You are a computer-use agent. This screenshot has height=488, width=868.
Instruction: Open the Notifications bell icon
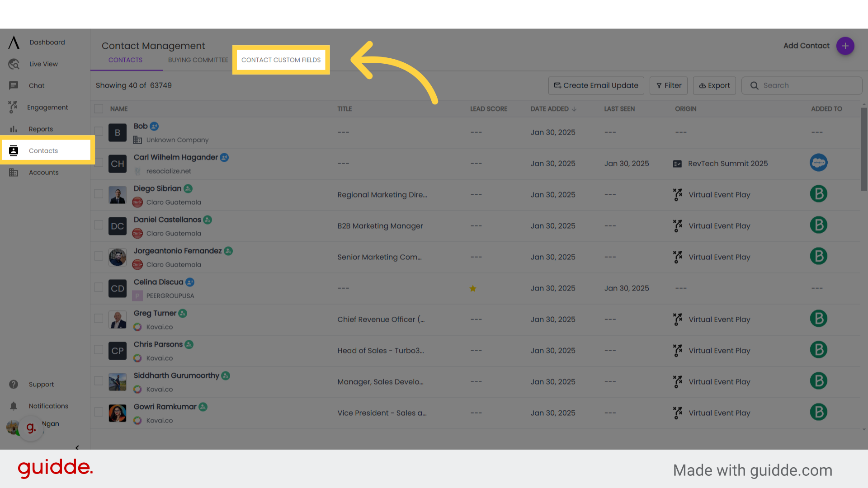(14, 406)
